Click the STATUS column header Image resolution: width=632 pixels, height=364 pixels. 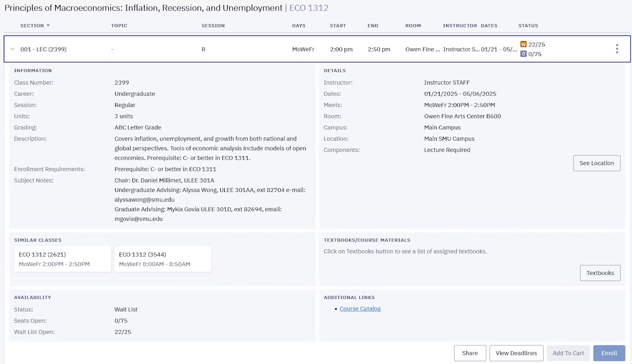pos(528,25)
